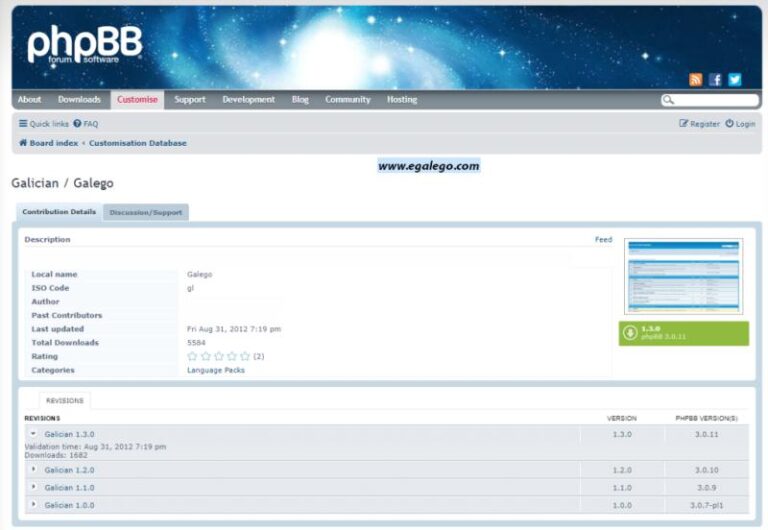Click the phpBB logo
The height and width of the screenshot is (530, 768).
tap(85, 45)
